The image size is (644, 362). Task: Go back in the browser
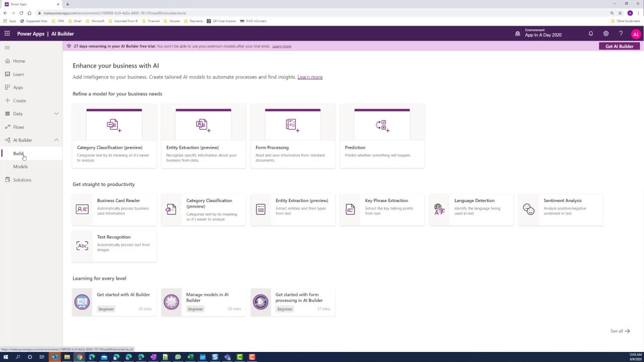coord(6,13)
